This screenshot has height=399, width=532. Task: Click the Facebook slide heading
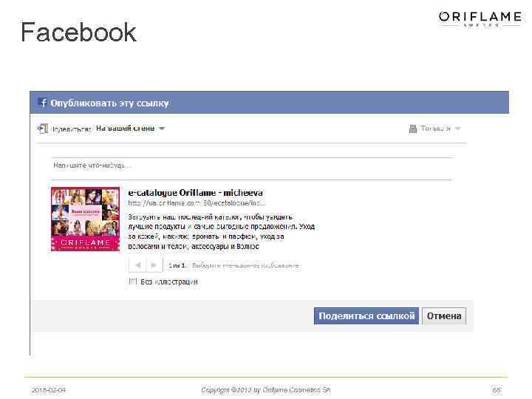pos(78,32)
